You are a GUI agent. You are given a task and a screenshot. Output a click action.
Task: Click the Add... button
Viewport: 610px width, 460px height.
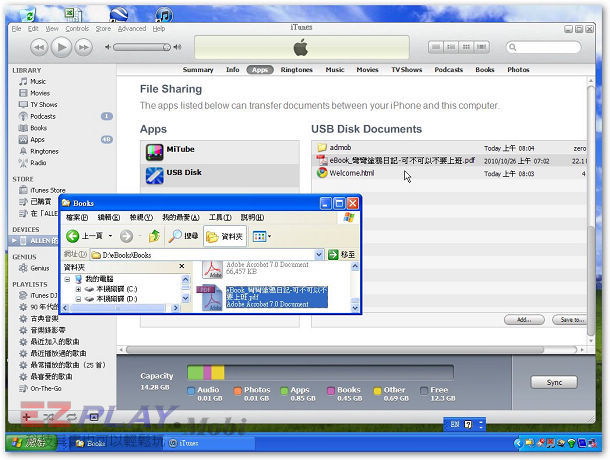tap(524, 320)
